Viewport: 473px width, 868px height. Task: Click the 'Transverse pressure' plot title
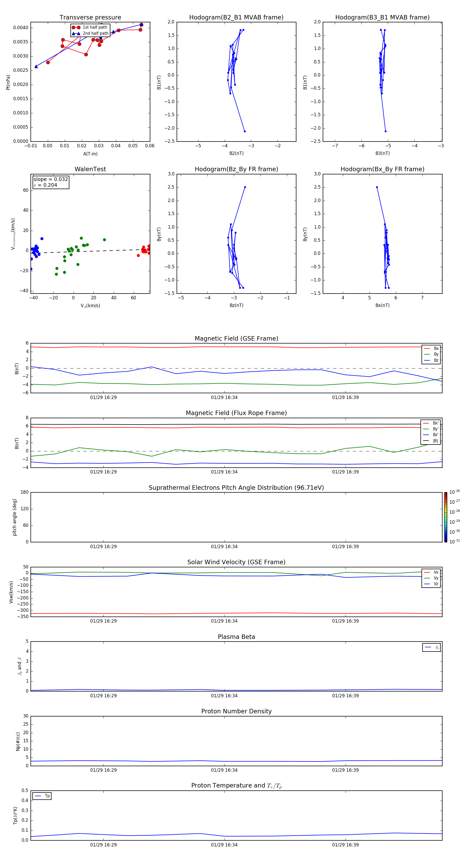pyautogui.click(x=90, y=18)
